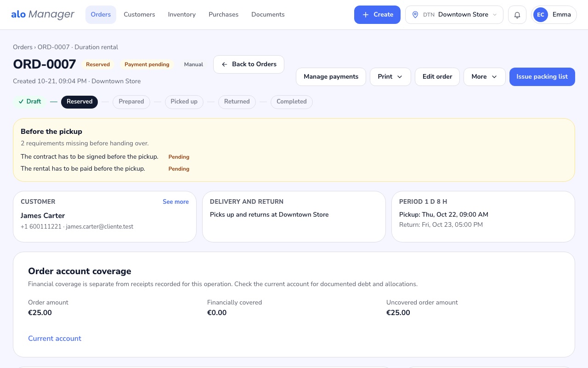
Task: Click the ORD-0007 heading
Action: pos(45,64)
